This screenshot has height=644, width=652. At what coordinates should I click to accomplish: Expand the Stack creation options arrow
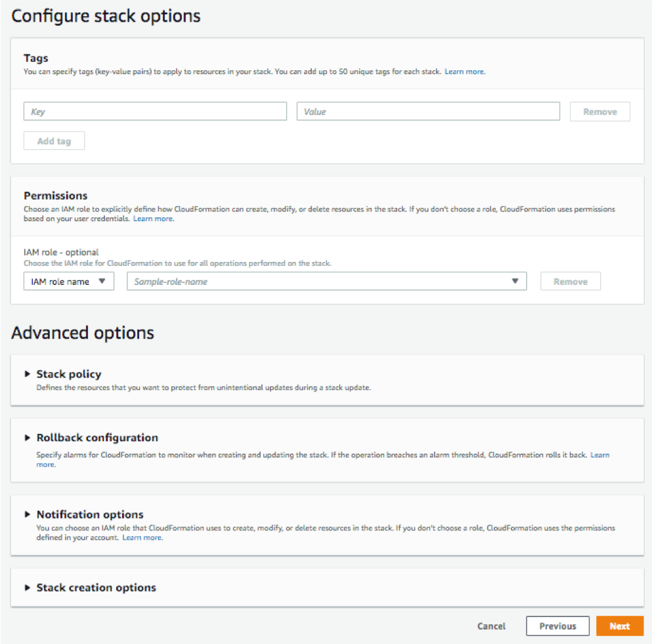click(x=28, y=588)
